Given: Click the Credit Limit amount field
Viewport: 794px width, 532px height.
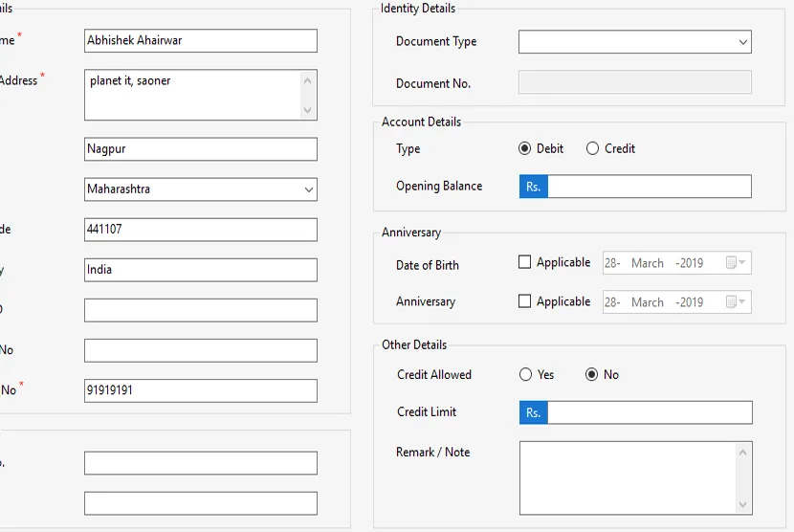Looking at the screenshot, I should tap(650, 412).
